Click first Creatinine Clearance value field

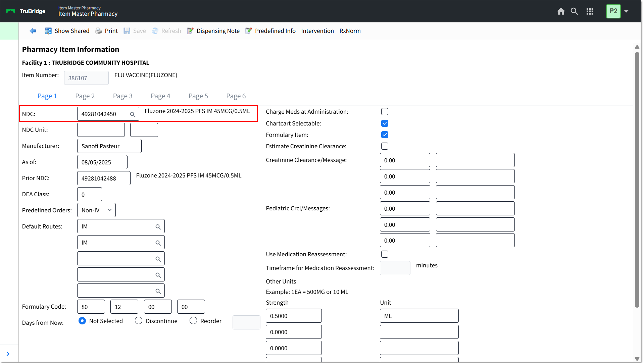click(x=405, y=160)
